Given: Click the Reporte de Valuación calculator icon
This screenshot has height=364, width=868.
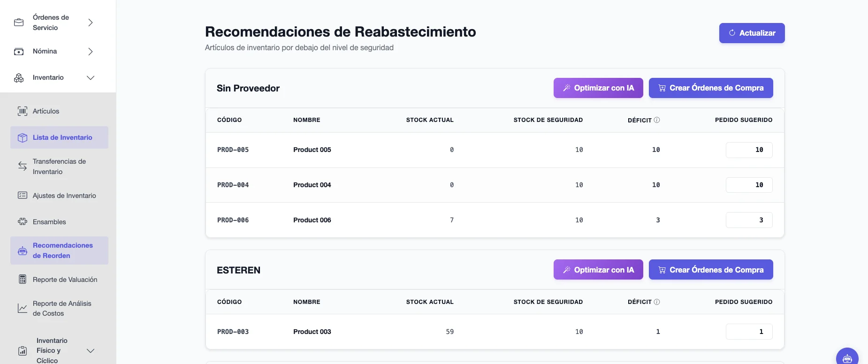Looking at the screenshot, I should (23, 279).
